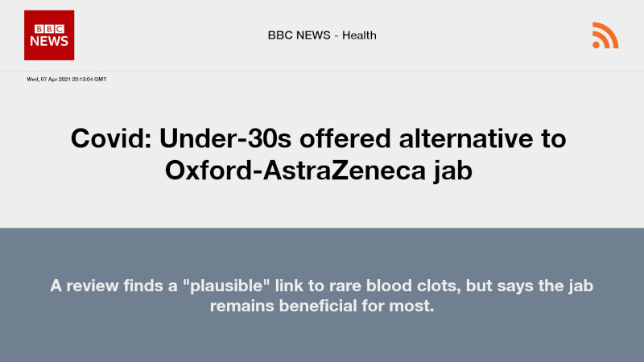Click the word Covid: in headline
The height and width of the screenshot is (362, 644).
click(111, 138)
